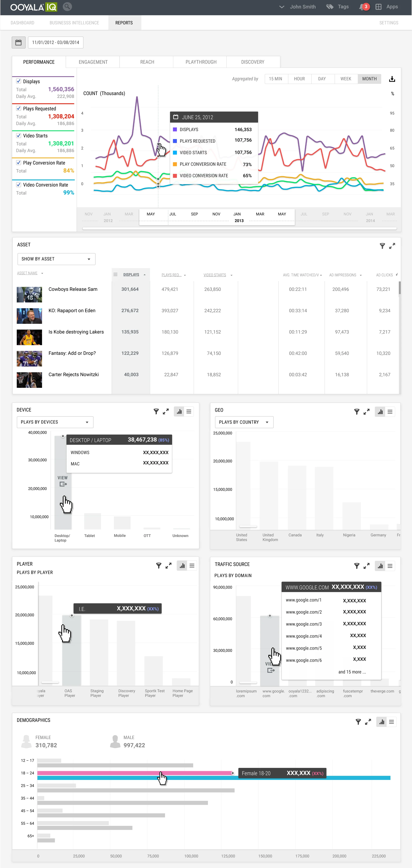Switch Geo panel to list view
Image resolution: width=412 pixels, height=868 pixels.
coord(390,412)
